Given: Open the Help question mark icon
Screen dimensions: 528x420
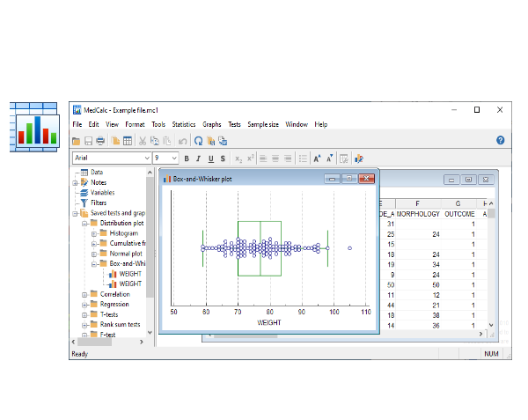Looking at the screenshot, I should [500, 140].
